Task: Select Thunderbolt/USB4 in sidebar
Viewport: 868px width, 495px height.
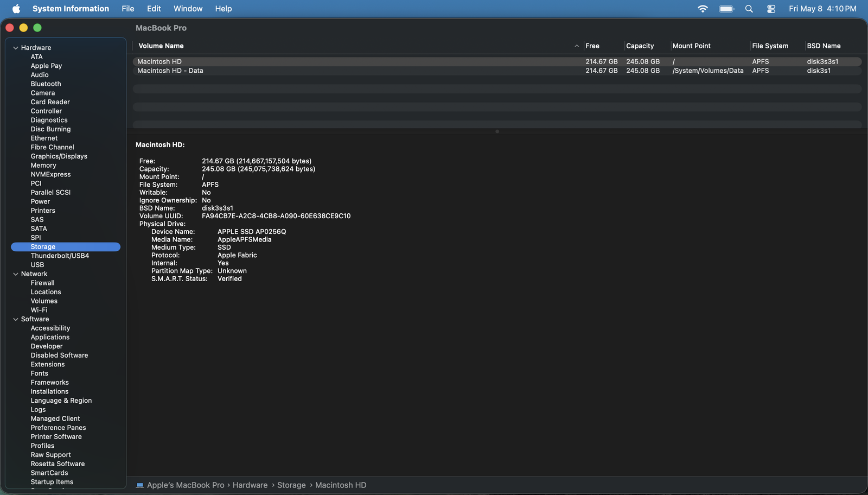Action: tap(60, 256)
